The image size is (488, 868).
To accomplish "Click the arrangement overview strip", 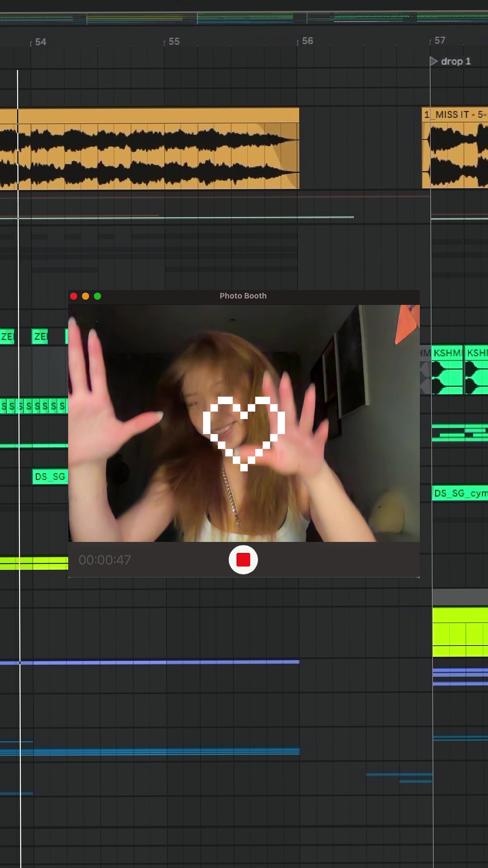I will click(x=244, y=18).
